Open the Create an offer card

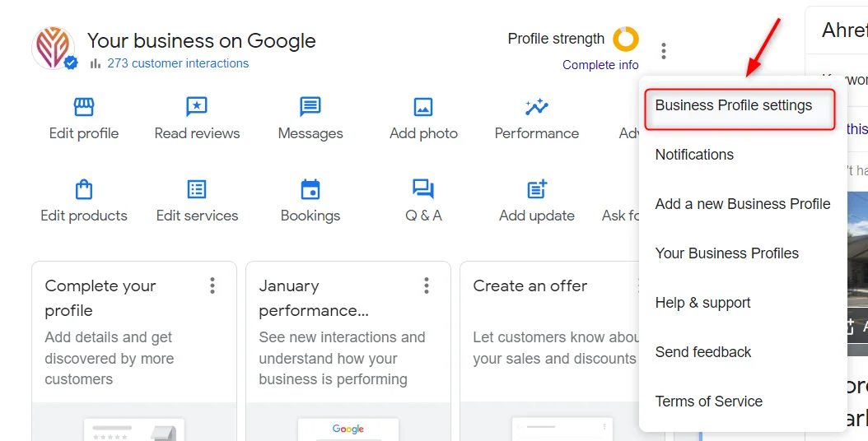coord(549,351)
